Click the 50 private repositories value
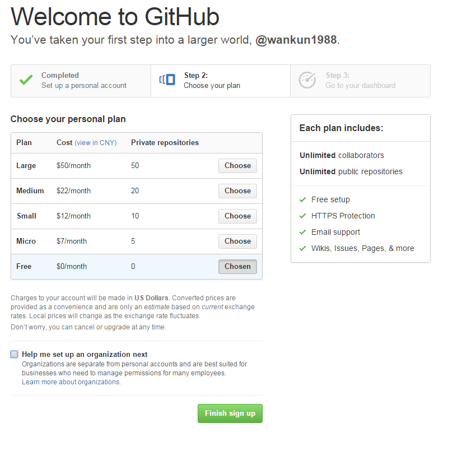This screenshot has height=451, width=476. pyautogui.click(x=135, y=165)
